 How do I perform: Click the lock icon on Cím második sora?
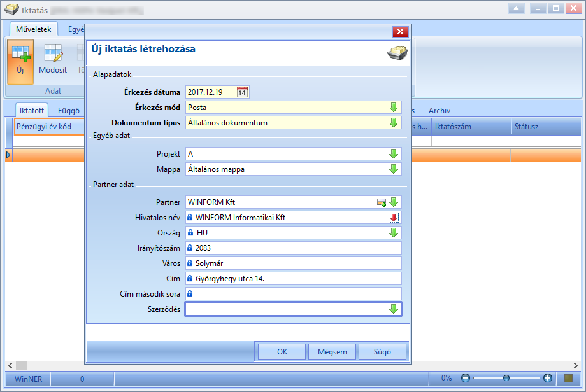pyautogui.click(x=190, y=293)
